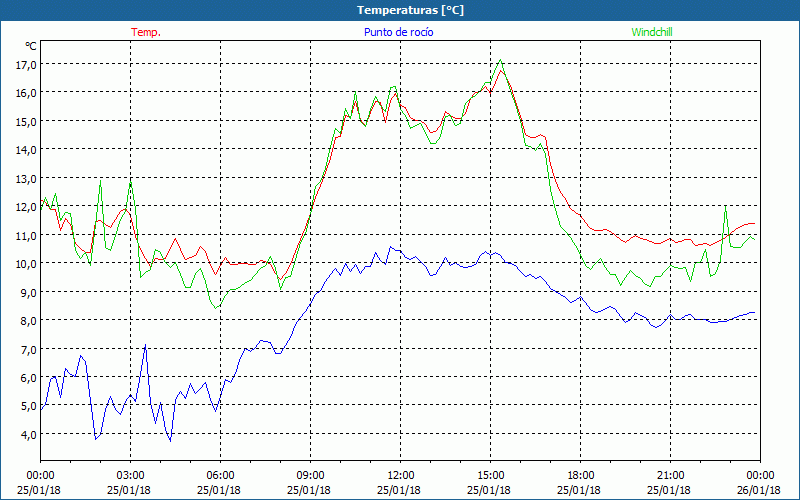Image resolution: width=800 pixels, height=500 pixels.
Task: Click the 12:00 time axis label
Action: [x=401, y=476]
